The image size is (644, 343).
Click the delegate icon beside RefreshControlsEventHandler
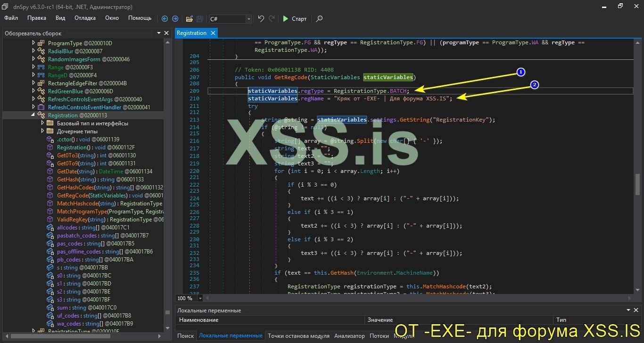click(x=41, y=107)
